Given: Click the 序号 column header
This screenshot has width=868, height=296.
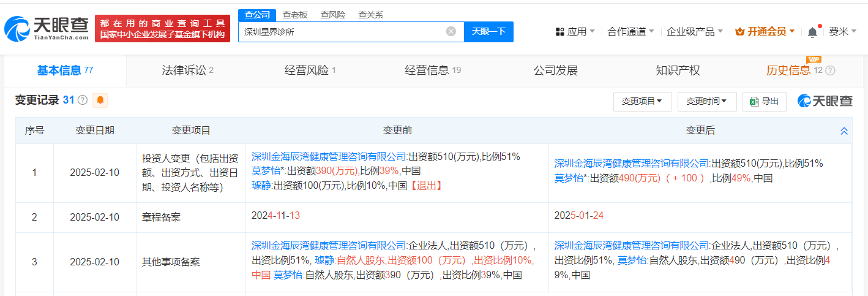Looking at the screenshot, I should [x=34, y=131].
